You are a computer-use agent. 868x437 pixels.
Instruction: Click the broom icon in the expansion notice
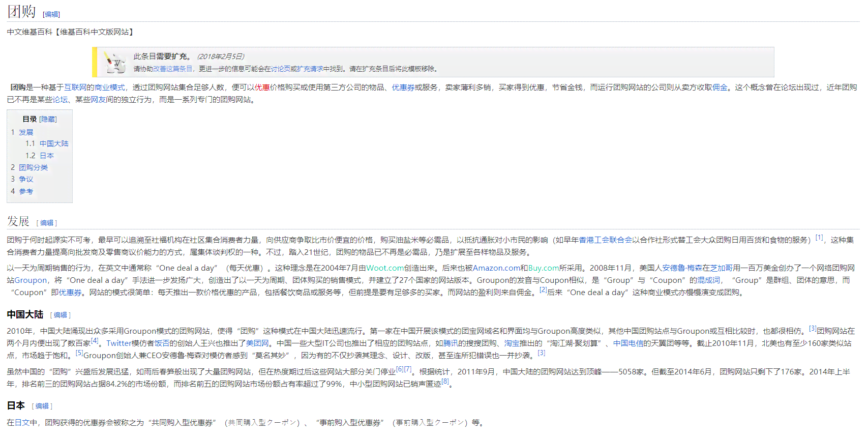(114, 63)
